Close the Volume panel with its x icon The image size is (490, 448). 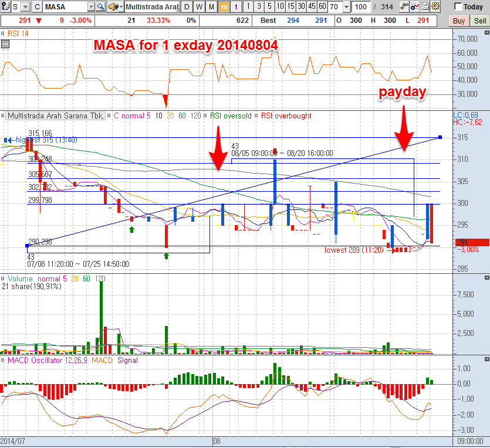click(486, 277)
